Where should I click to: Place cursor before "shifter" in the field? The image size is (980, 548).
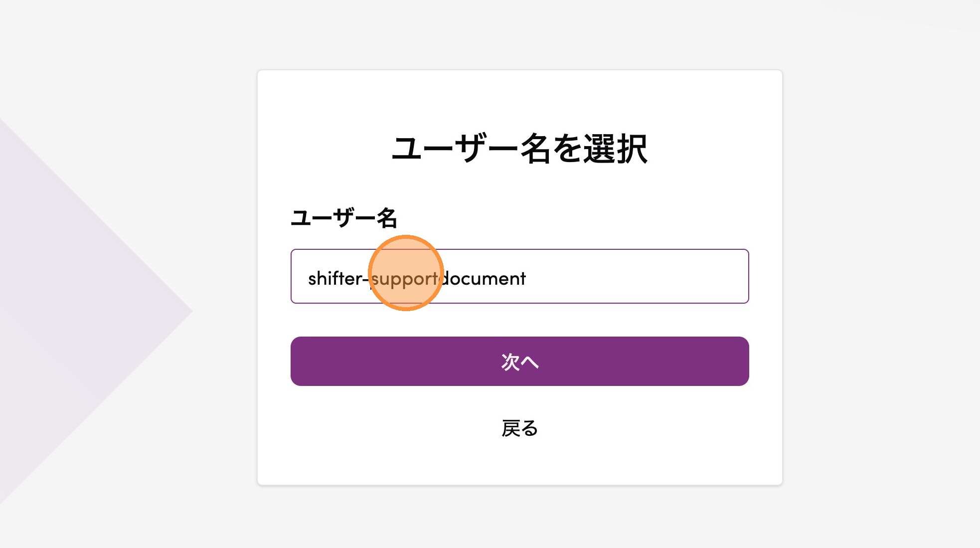pos(308,278)
